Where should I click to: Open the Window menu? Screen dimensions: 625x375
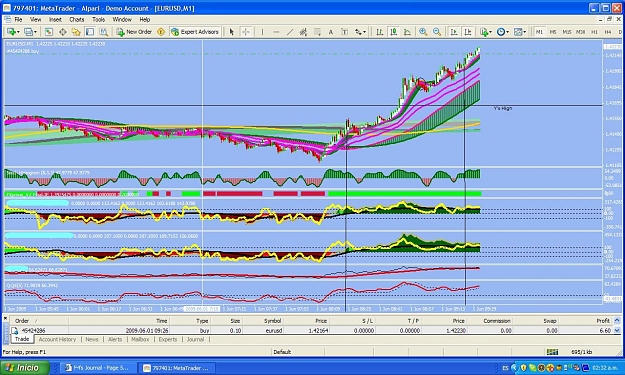[122, 20]
